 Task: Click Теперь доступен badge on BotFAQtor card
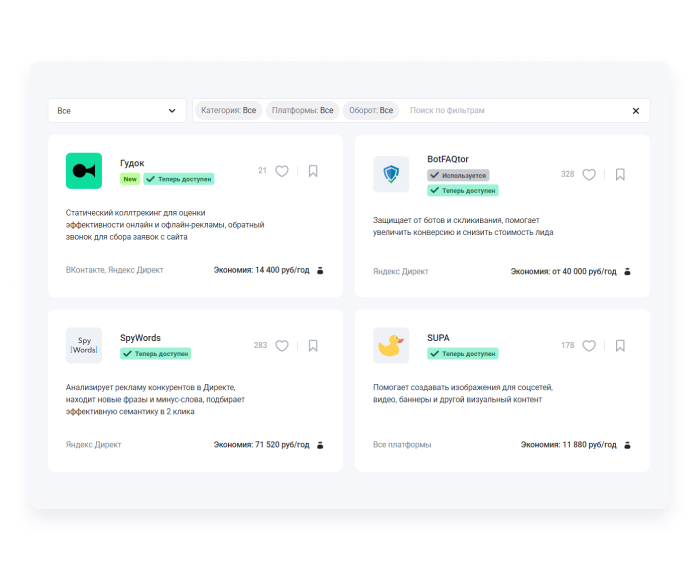click(x=463, y=191)
